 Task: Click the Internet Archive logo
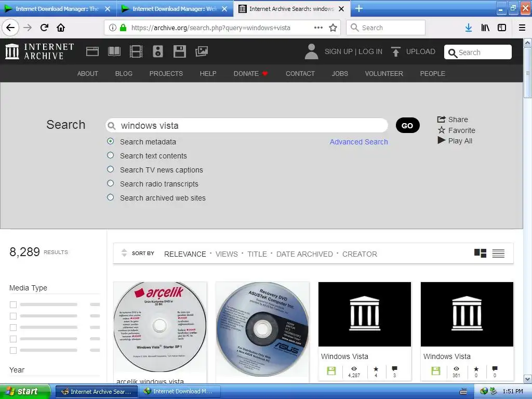tap(39, 51)
